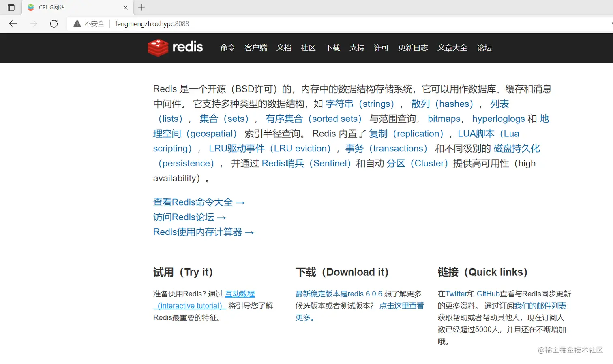
Task: Open the 支持 nav item
Action: coord(357,47)
